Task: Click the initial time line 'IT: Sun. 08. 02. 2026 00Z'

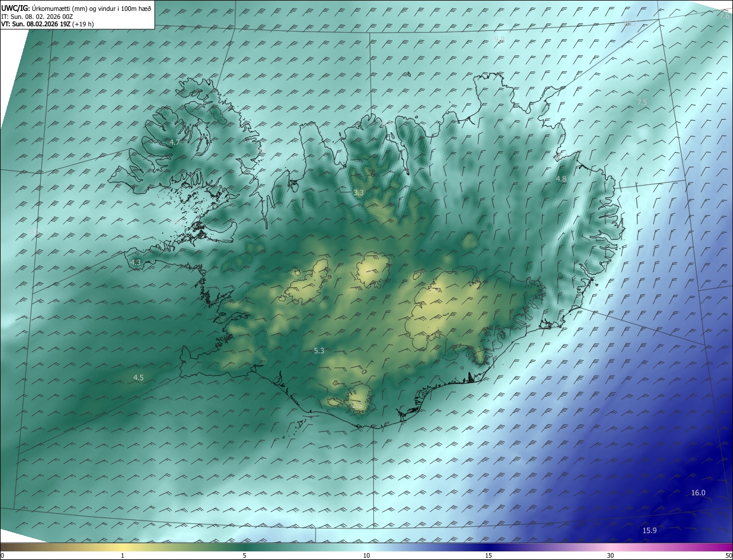Action: tap(37, 16)
